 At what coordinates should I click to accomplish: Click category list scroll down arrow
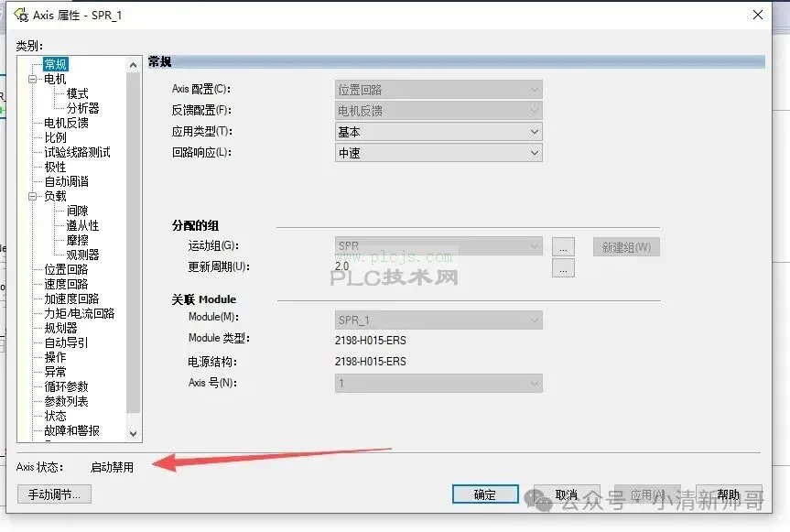click(133, 433)
